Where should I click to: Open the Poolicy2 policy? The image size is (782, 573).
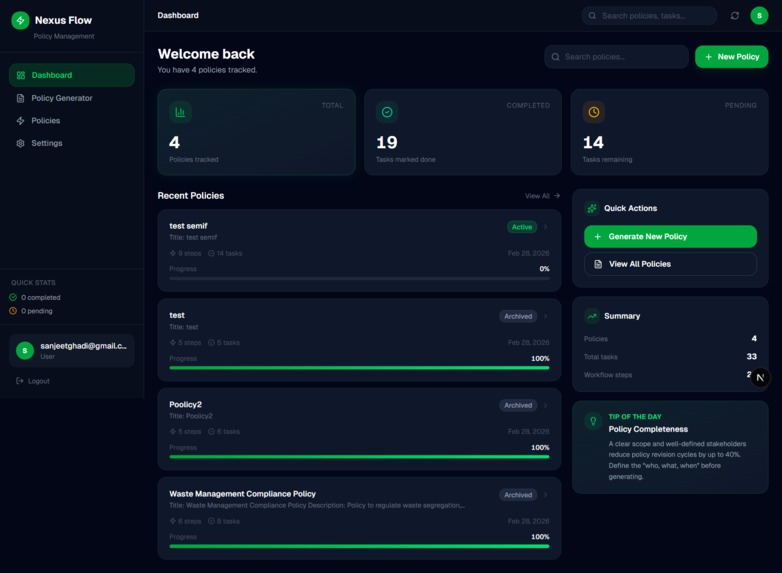tap(359, 429)
